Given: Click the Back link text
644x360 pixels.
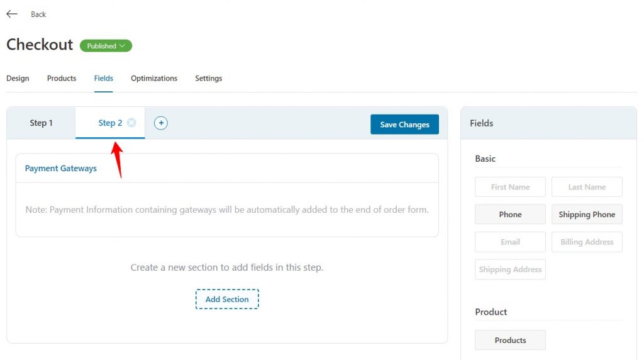Looking at the screenshot, I should 38,14.
